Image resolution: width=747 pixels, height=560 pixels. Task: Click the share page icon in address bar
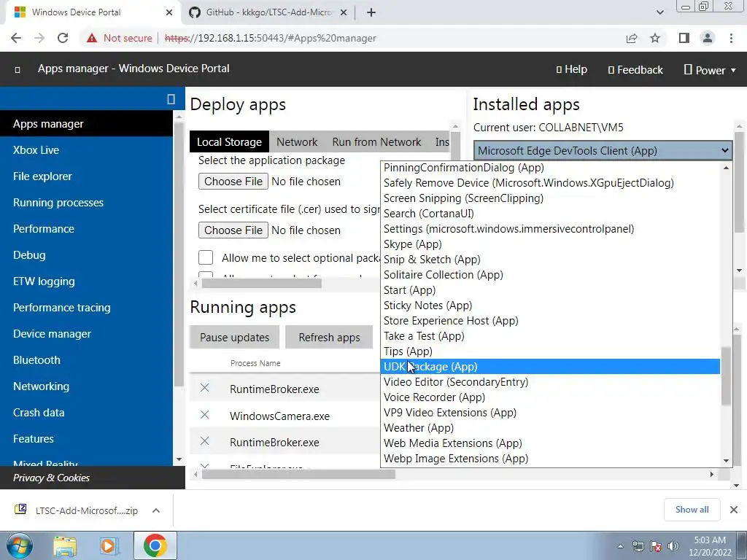point(632,38)
